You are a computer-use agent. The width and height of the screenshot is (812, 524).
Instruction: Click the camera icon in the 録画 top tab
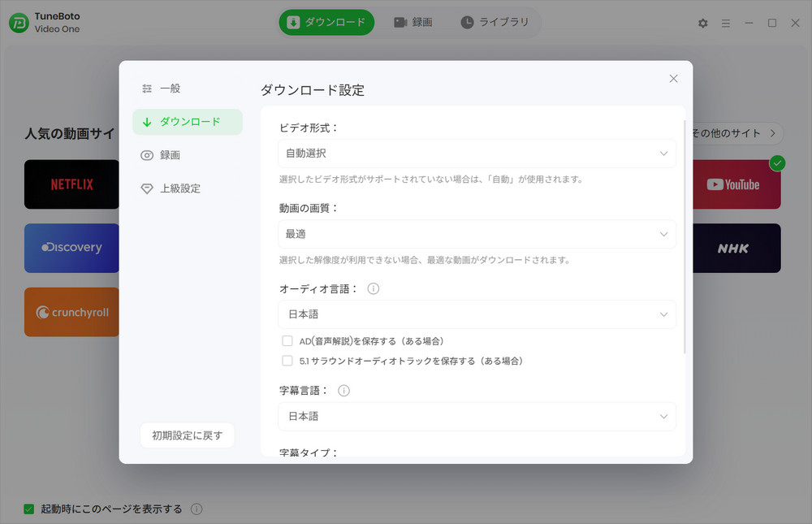pos(400,22)
